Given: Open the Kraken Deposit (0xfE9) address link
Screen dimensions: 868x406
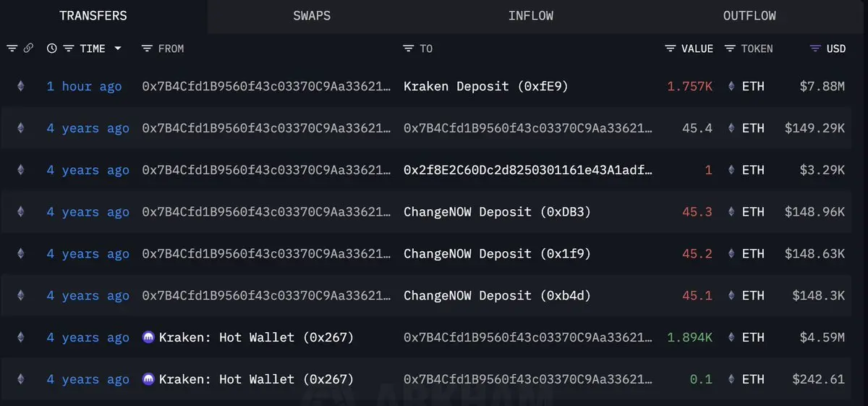Looking at the screenshot, I should pyautogui.click(x=486, y=86).
